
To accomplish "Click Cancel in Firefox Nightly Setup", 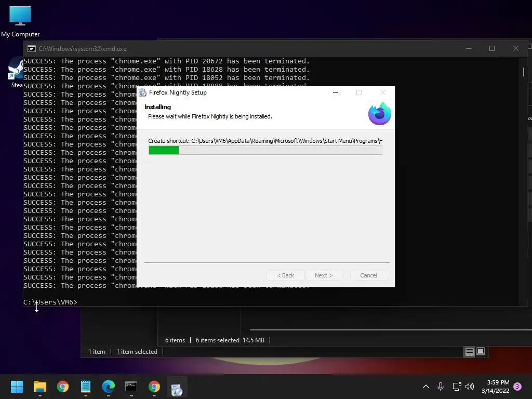I will (368, 275).
